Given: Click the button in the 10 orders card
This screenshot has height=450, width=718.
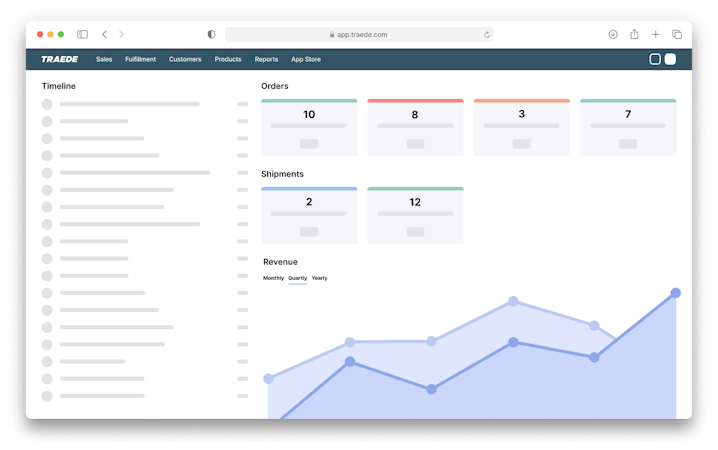Looking at the screenshot, I should 309,144.
